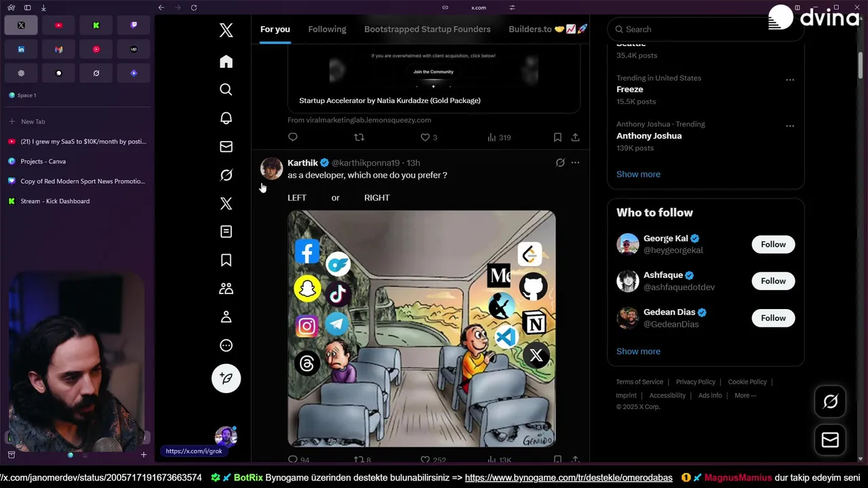Open the Kick pinned tab tile
Viewport: 868px width, 488px height.
[96, 25]
